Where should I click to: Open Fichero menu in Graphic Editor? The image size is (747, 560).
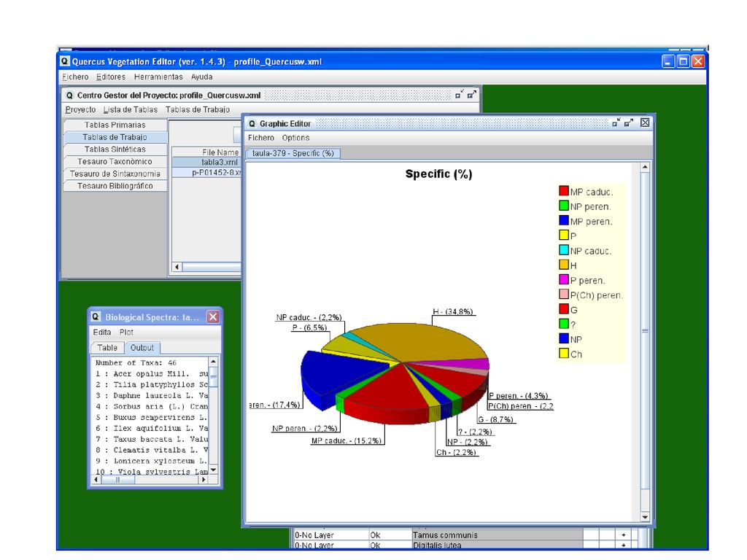pyautogui.click(x=261, y=138)
